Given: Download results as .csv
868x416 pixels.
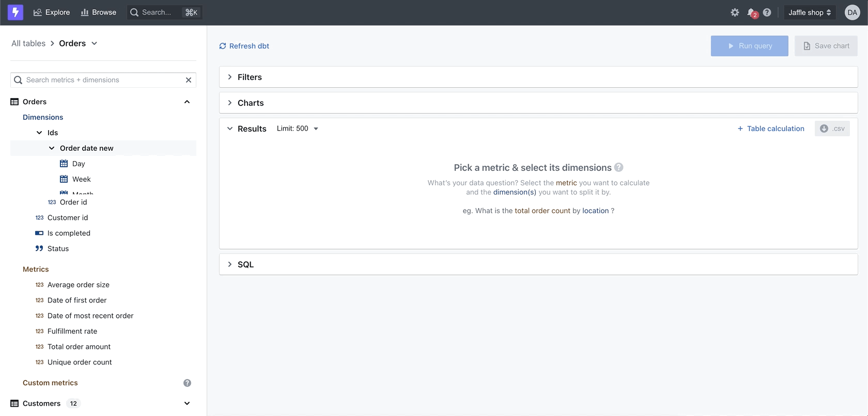Looking at the screenshot, I should tap(832, 129).
